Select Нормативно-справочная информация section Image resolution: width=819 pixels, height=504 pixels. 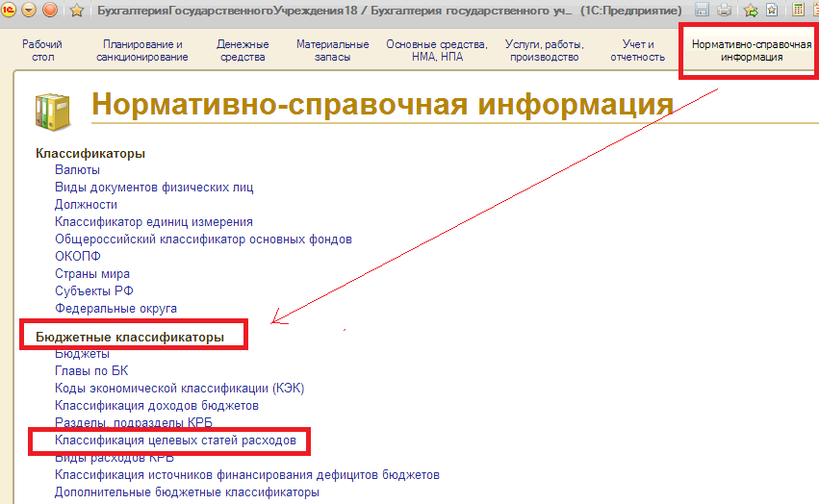[x=752, y=51]
